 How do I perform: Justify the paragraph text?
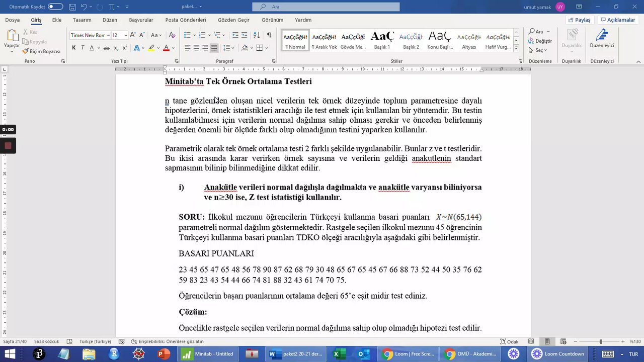(214, 48)
